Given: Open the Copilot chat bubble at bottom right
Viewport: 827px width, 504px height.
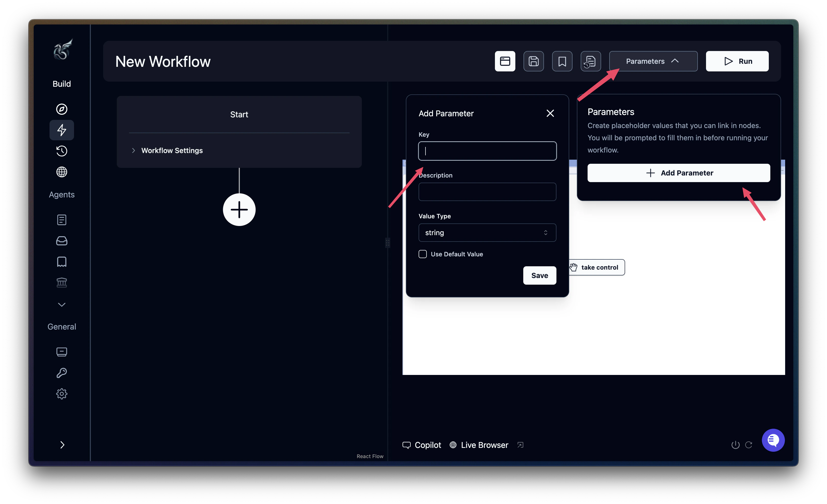Looking at the screenshot, I should 773,440.
